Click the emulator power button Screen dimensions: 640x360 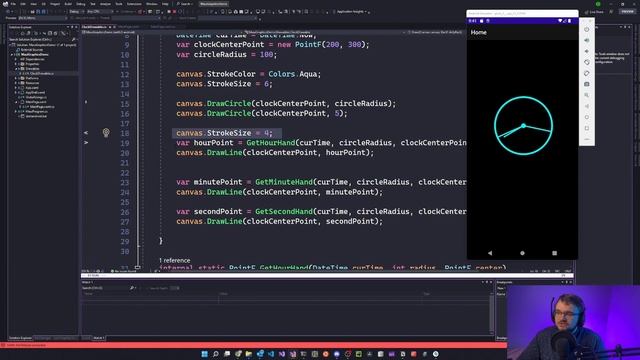click(x=587, y=29)
